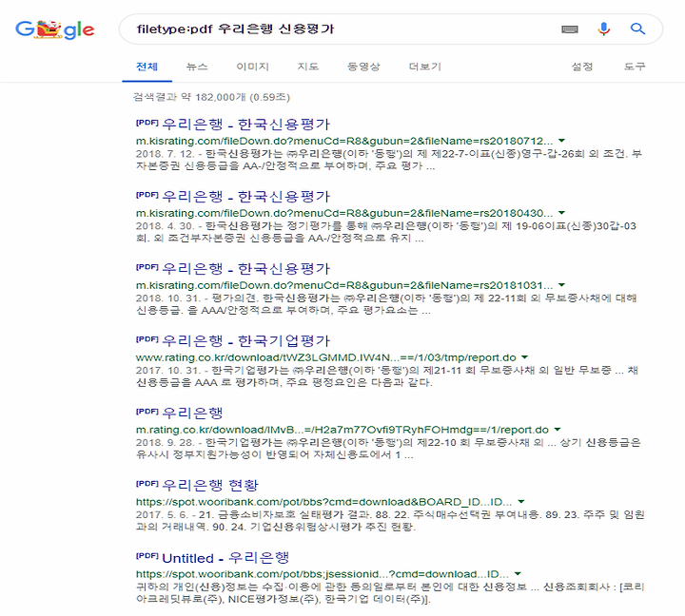
Task: Expand dropdown arrow beside m.rating.co.kr URL
Action: [558, 429]
